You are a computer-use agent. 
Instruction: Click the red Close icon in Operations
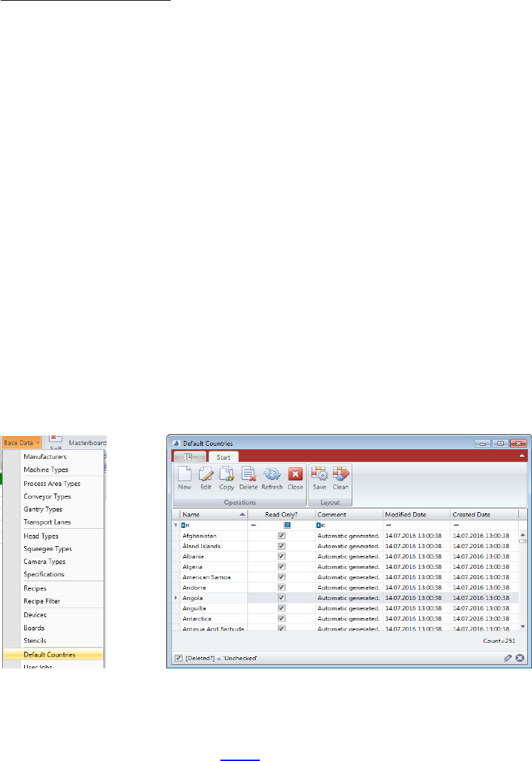[x=295, y=474]
